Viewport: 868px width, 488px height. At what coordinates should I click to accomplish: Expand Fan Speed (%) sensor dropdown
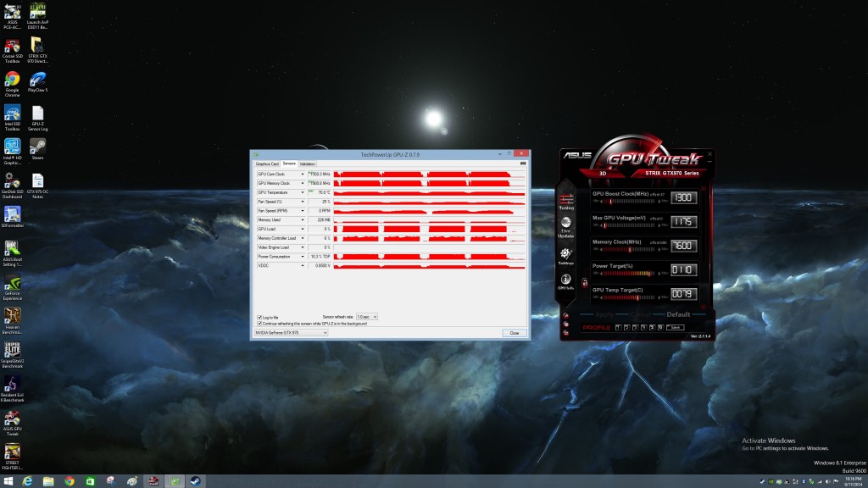coord(303,202)
